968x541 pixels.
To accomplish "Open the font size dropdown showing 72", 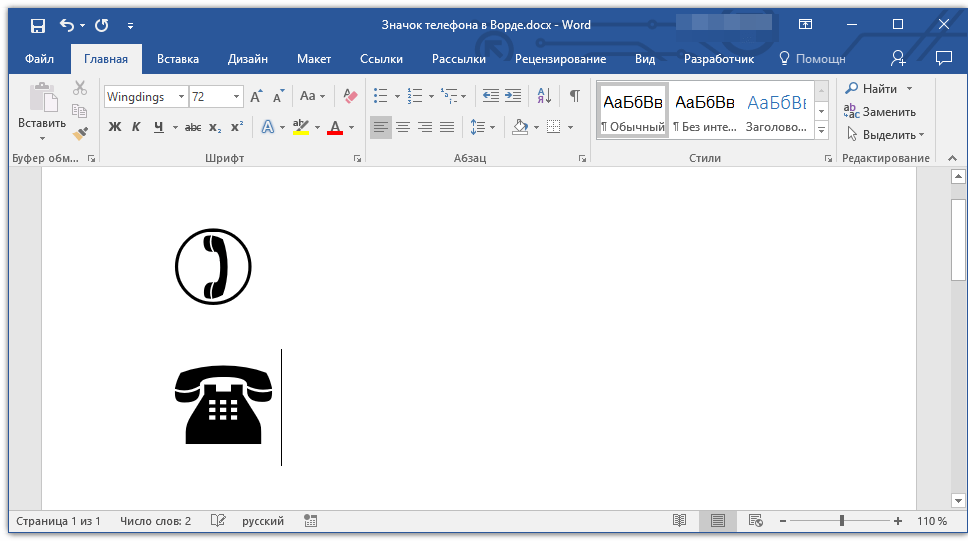I will [x=237, y=97].
